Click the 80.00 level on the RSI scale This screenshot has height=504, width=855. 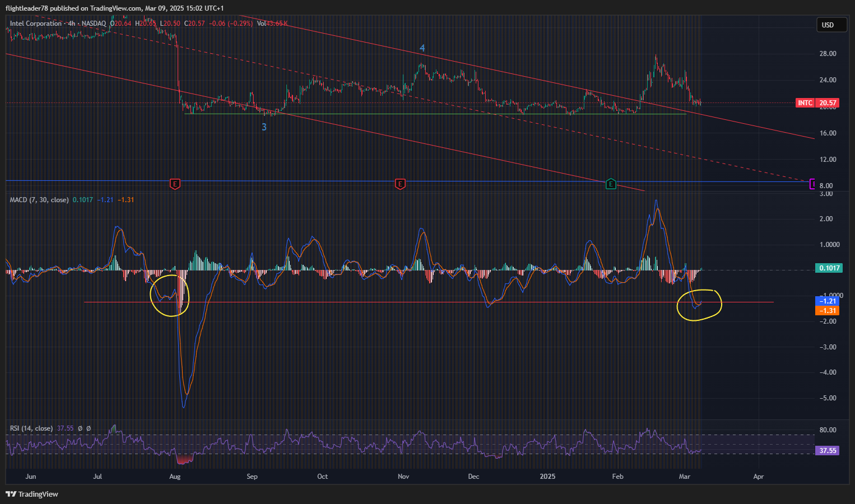coord(828,430)
